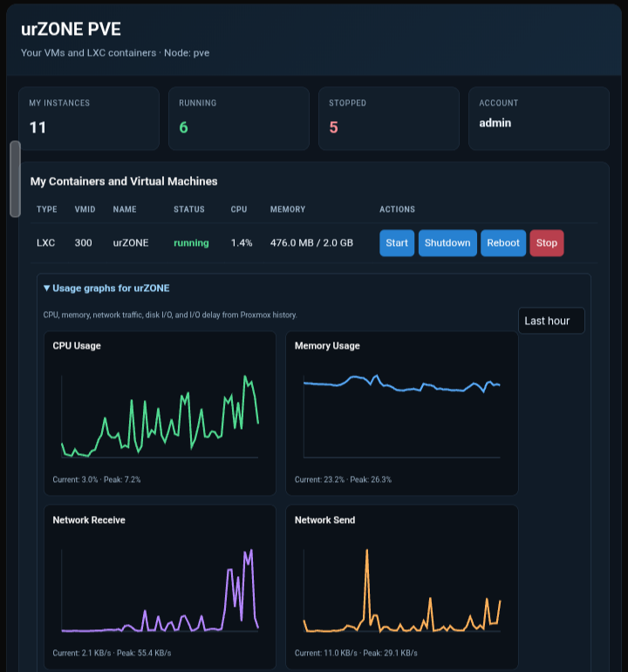Image resolution: width=628 pixels, height=672 pixels.
Task: Click VMID 300 in the table
Action: coord(83,243)
